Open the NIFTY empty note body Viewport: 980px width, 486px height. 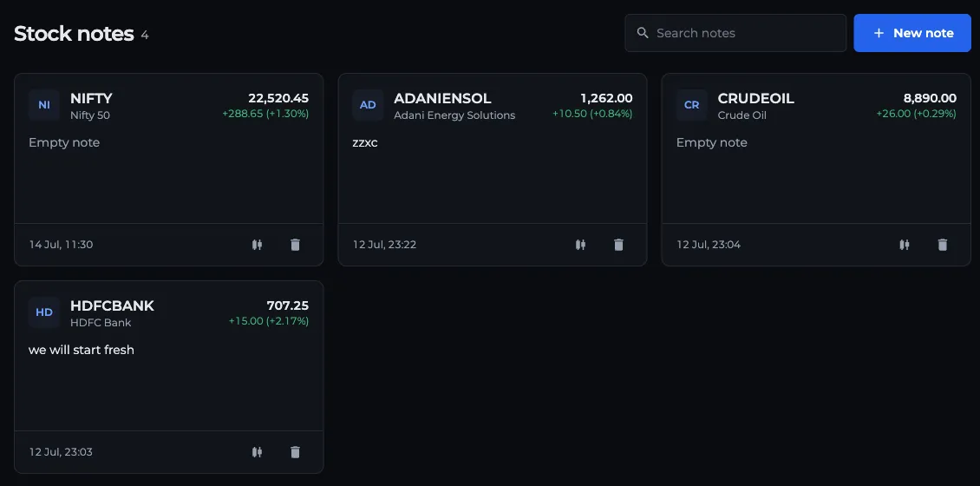click(64, 142)
